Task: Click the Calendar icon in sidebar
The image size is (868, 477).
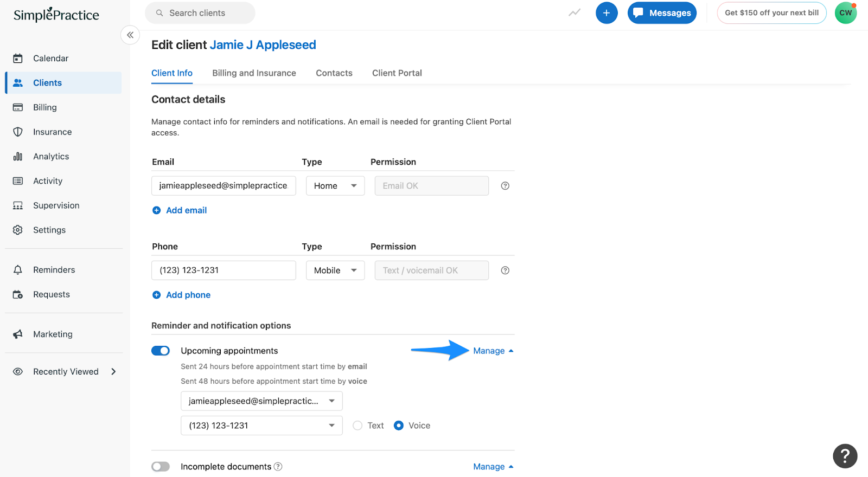Action: point(18,58)
